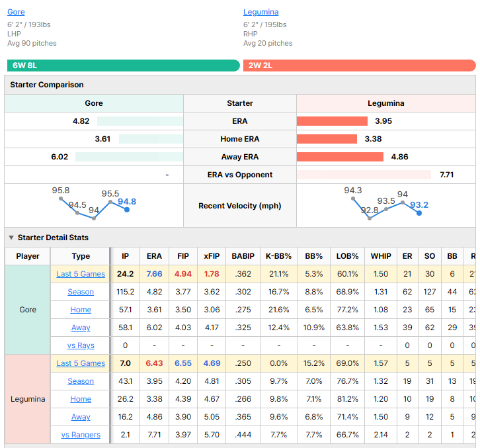
Task: Open Gore's Home split link
Action: coord(81,310)
